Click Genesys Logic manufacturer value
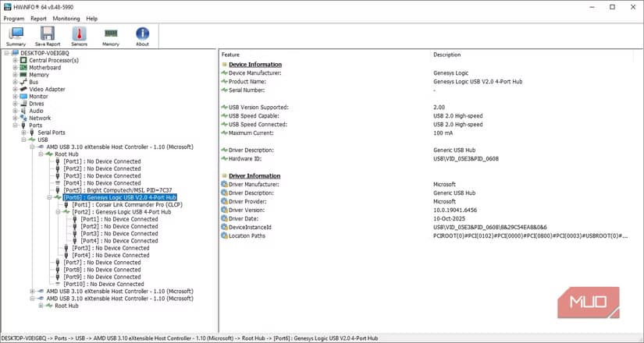The image size is (644, 343). [450, 73]
